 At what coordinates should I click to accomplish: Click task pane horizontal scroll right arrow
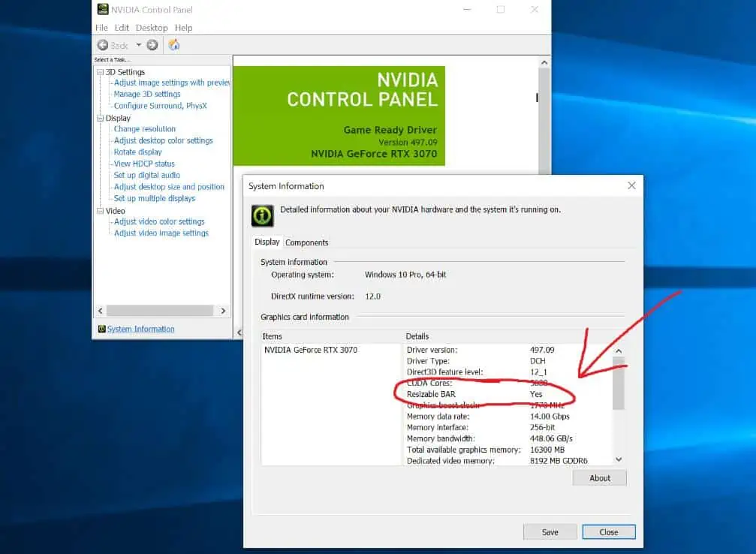(223, 311)
